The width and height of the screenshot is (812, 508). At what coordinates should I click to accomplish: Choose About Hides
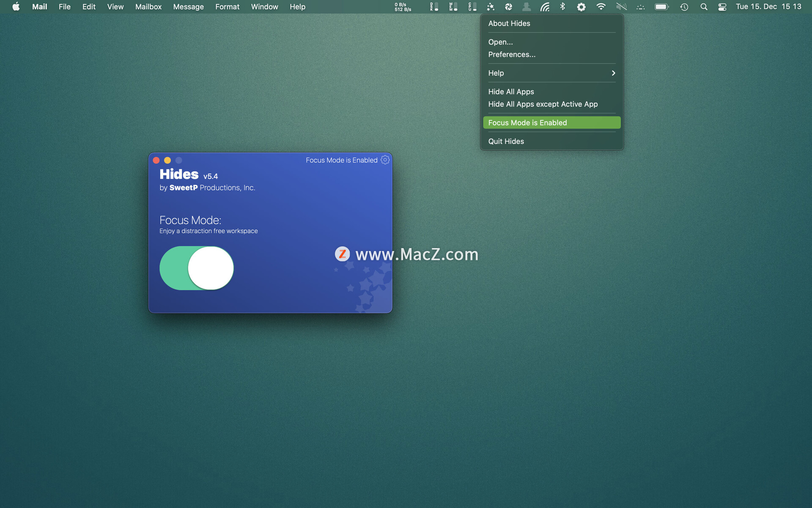point(551,23)
